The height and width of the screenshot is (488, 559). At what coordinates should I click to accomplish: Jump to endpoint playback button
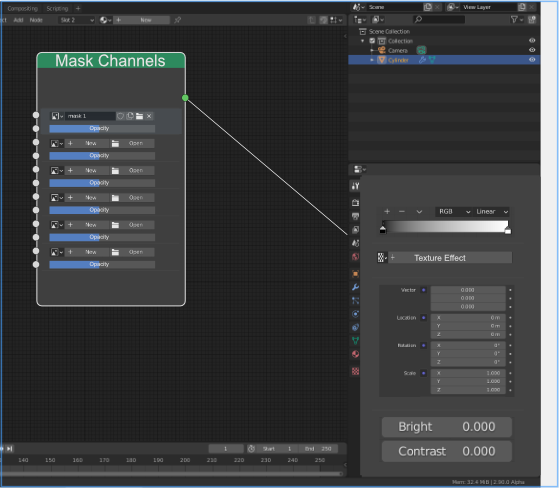pos(10,448)
